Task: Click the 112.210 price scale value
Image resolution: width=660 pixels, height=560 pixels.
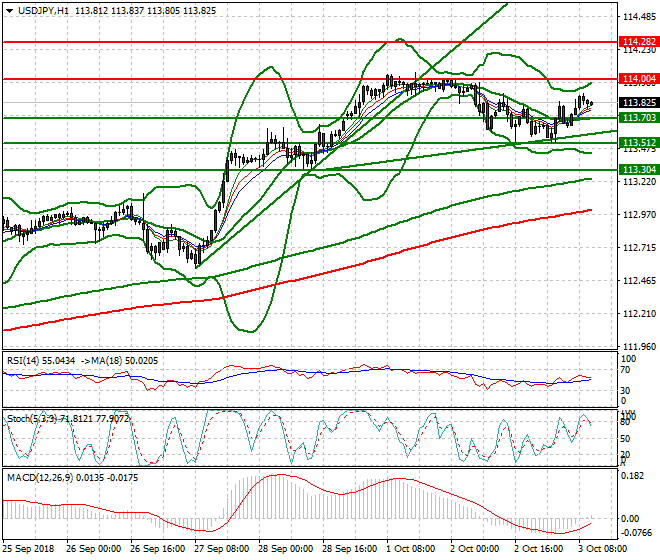Action: tap(639, 313)
